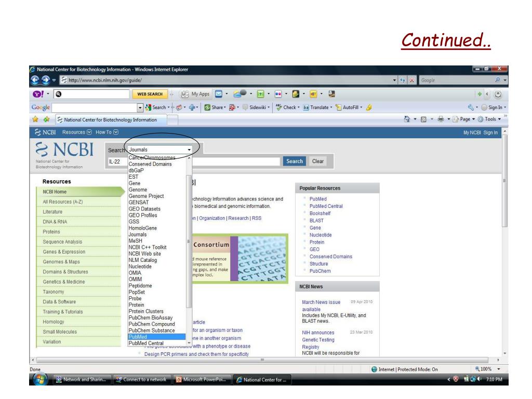Click the RSS text link

pos(257,218)
